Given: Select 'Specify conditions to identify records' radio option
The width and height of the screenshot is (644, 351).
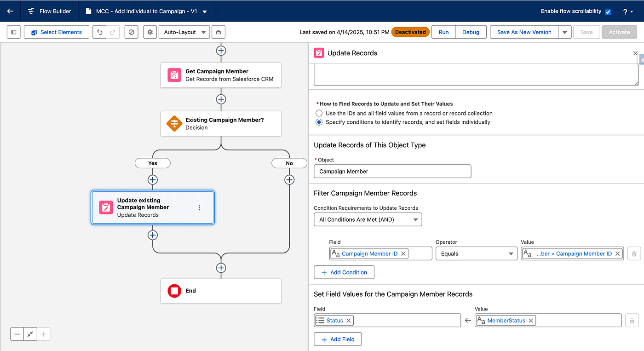Looking at the screenshot, I should pyautogui.click(x=319, y=122).
